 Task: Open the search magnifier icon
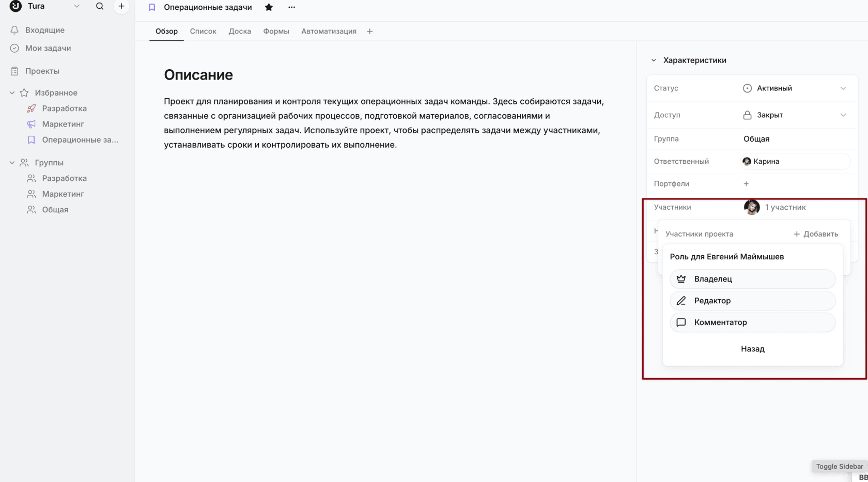(100, 6)
